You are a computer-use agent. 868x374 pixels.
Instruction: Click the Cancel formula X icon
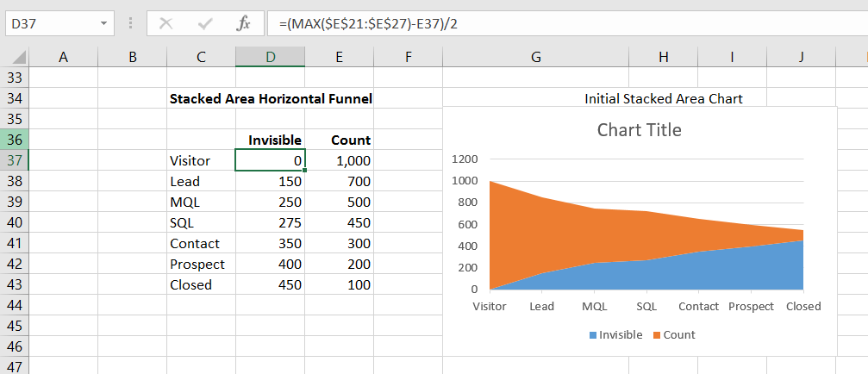coord(166,24)
